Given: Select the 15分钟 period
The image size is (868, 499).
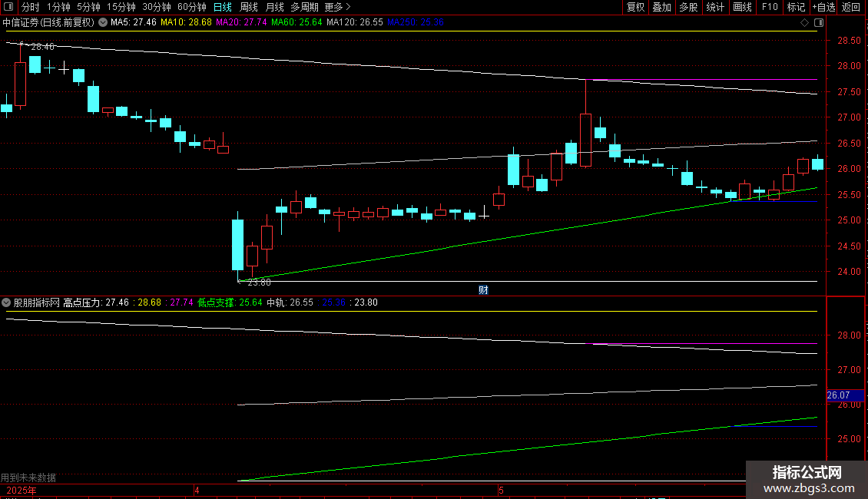Looking at the screenshot, I should [121, 7].
